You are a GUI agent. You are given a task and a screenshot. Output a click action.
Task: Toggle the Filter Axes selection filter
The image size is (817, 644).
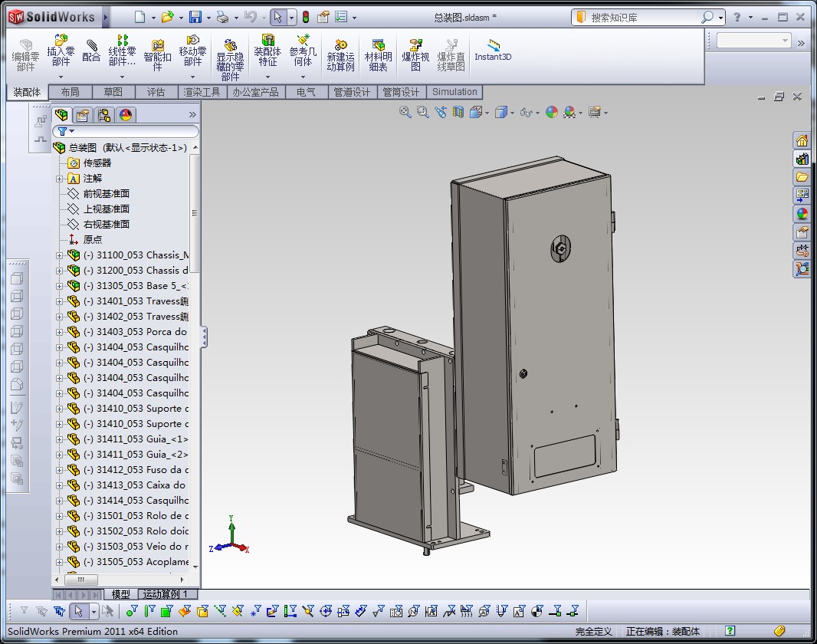pyautogui.click(x=220, y=611)
